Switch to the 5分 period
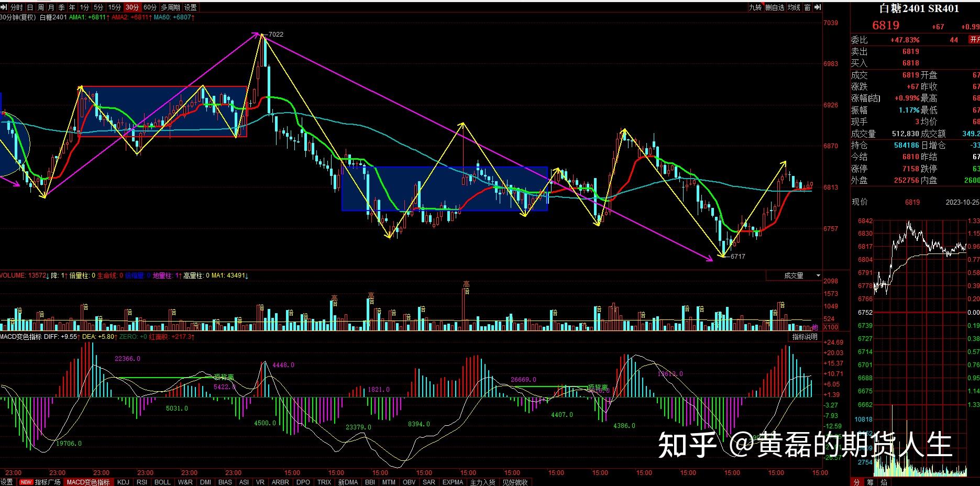 tap(98, 7)
